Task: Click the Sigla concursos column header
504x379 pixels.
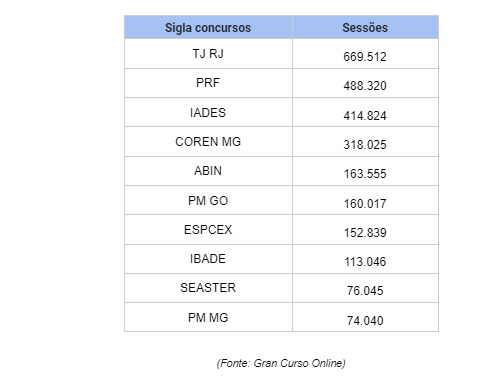Action: click(x=208, y=27)
